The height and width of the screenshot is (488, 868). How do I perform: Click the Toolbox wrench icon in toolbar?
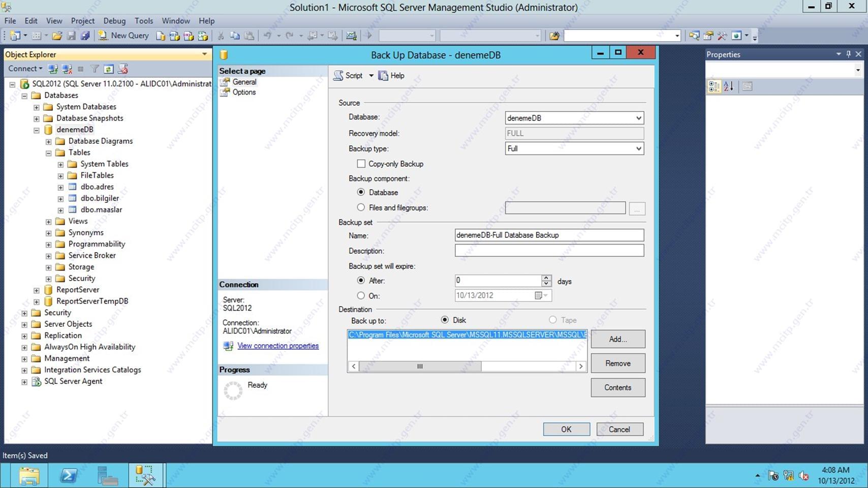click(x=722, y=36)
